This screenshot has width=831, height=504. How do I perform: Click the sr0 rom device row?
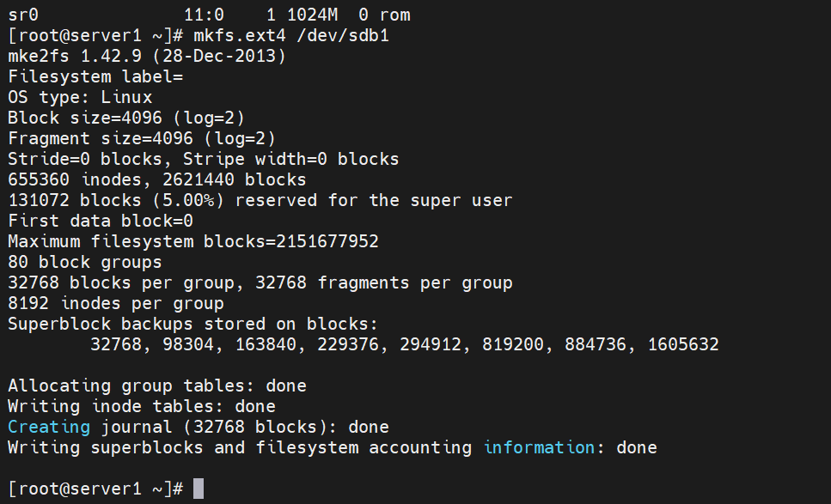click(209, 15)
